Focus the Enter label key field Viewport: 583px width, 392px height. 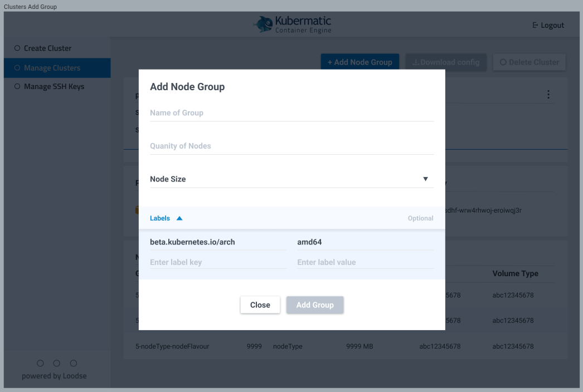tap(218, 262)
